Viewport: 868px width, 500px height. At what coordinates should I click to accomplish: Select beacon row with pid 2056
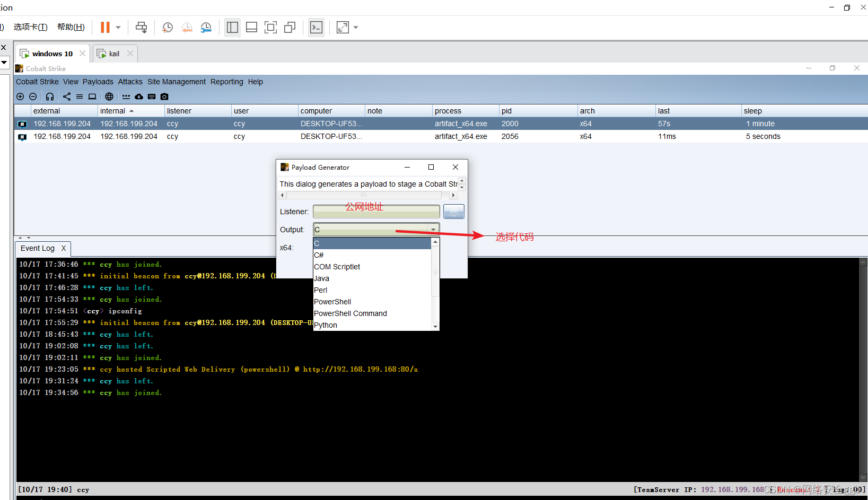(441, 136)
